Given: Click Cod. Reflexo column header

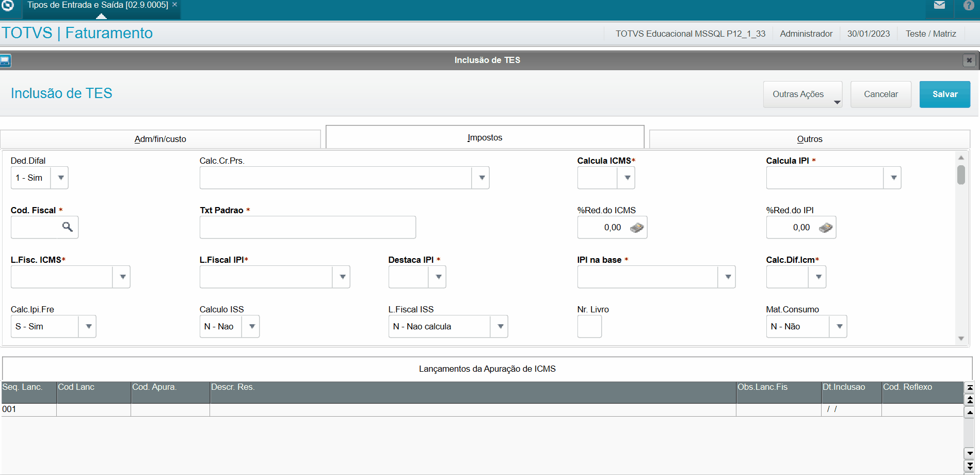Looking at the screenshot, I should [x=922, y=392].
